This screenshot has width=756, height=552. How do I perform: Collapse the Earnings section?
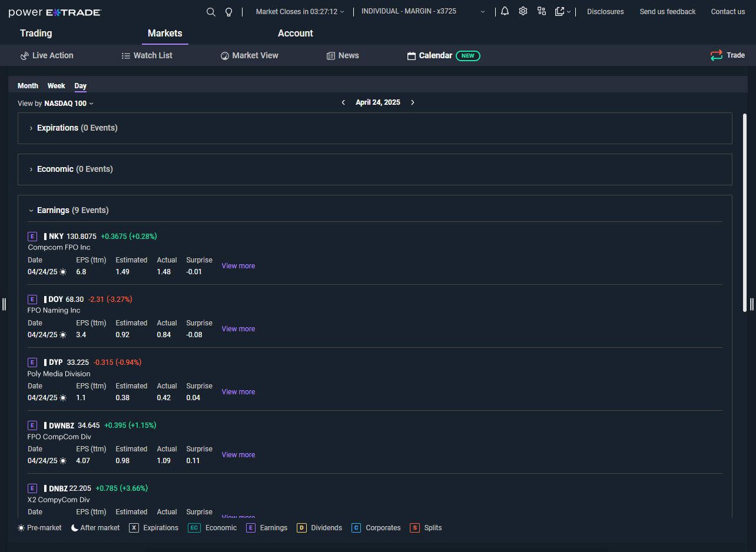point(31,211)
